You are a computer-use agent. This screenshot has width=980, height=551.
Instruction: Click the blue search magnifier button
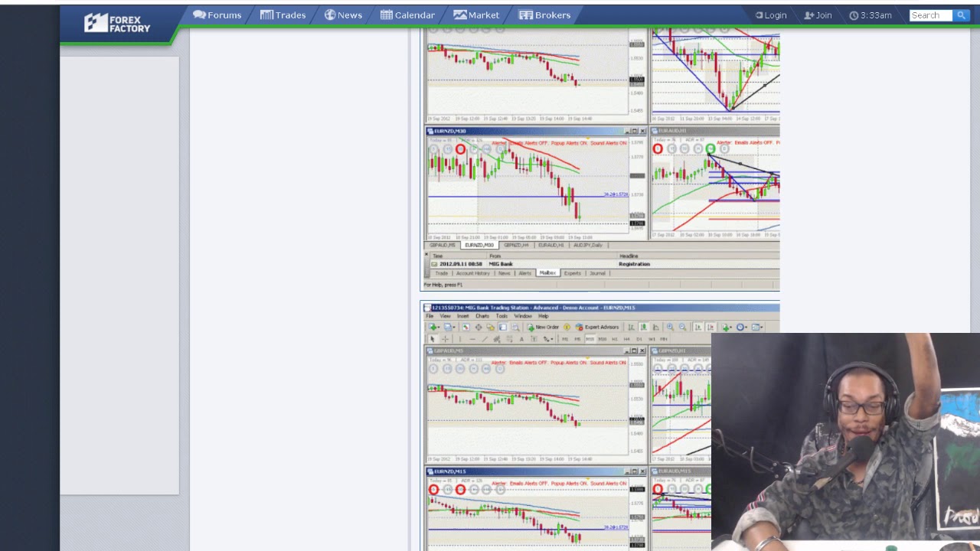pyautogui.click(x=961, y=15)
